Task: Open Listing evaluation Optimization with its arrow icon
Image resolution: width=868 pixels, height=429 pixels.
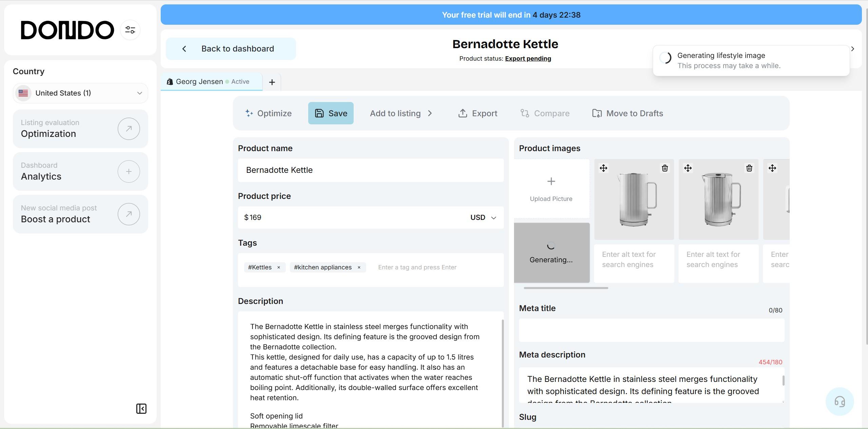Action: 129,129
